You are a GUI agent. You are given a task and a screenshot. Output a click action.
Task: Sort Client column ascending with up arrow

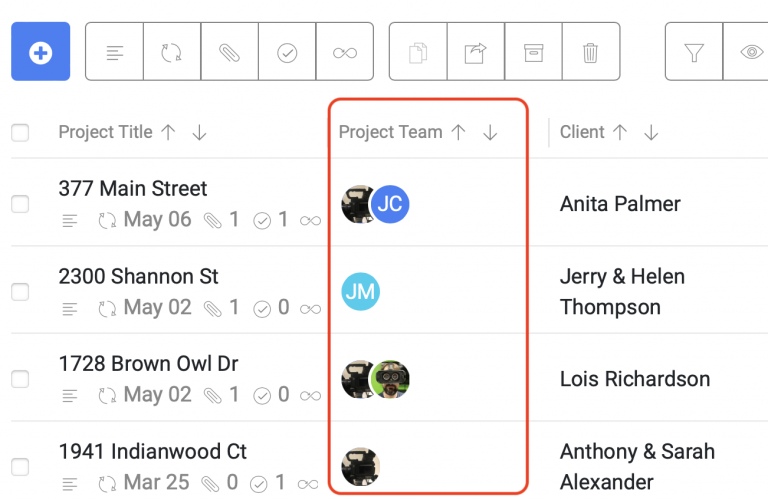[x=620, y=133]
